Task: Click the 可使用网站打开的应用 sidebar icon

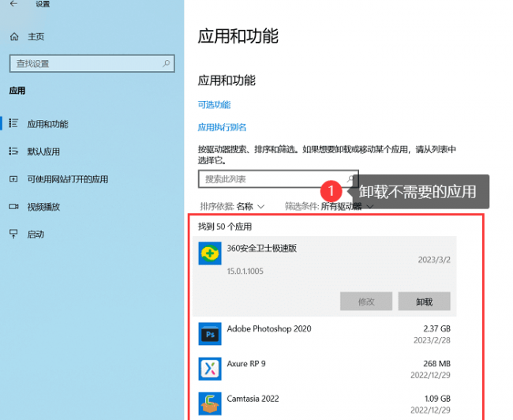Action: pyautogui.click(x=13, y=179)
